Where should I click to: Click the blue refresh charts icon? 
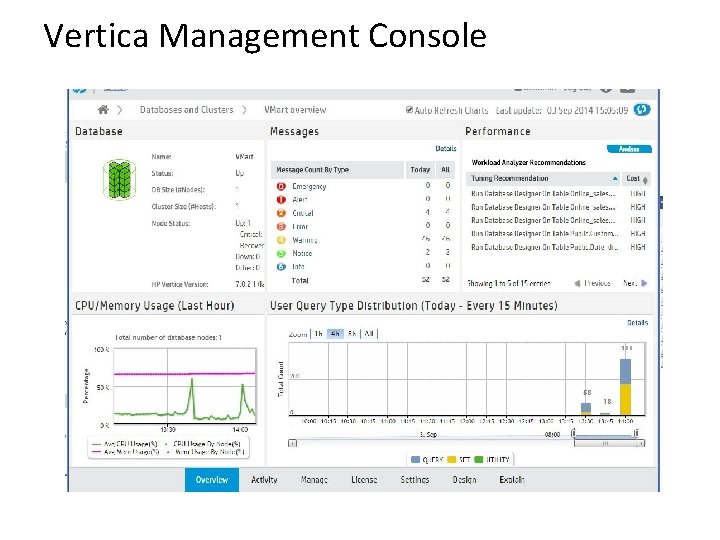(x=642, y=110)
